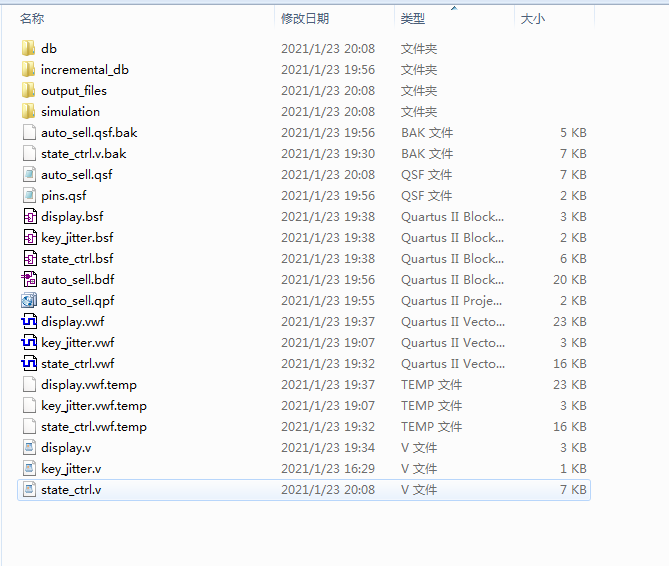Click the date 2021/1/23 19:07 for key_jitter.vwf
This screenshot has width=669, height=566.
point(328,343)
